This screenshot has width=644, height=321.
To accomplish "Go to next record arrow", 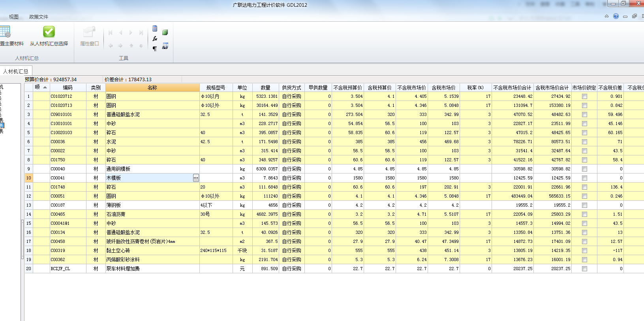I will (x=131, y=33).
